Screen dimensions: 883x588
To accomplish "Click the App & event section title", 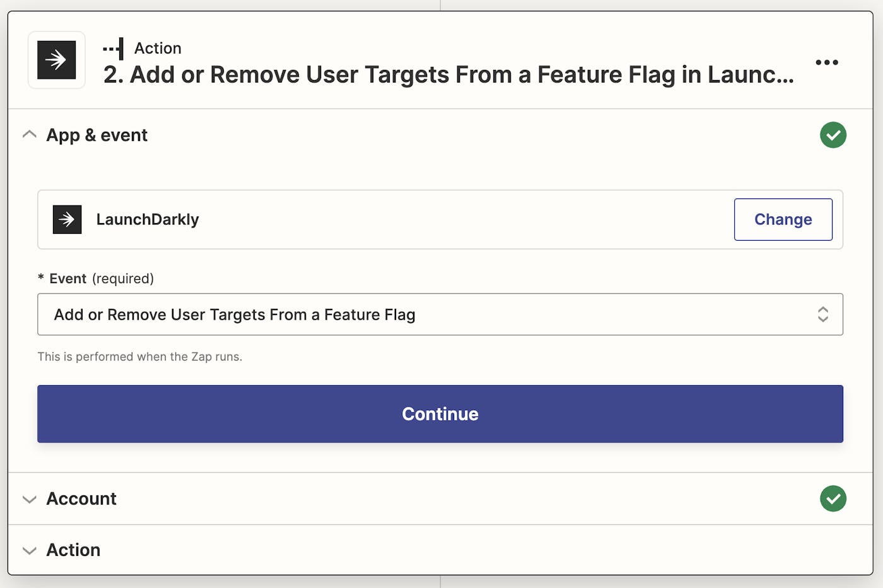I will point(96,135).
